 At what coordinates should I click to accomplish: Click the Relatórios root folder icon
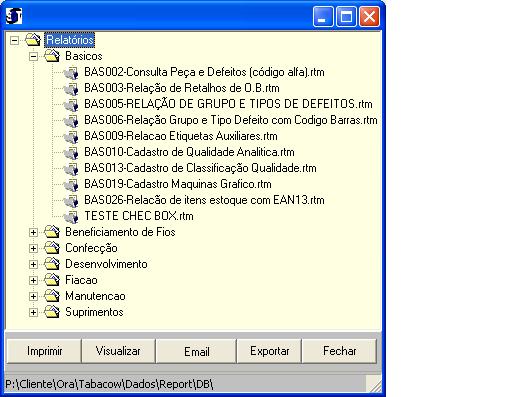point(33,40)
